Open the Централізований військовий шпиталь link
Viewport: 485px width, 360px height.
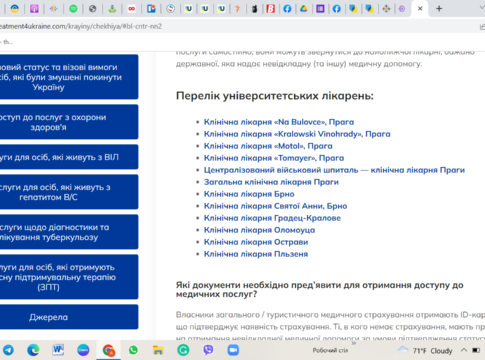click(x=334, y=170)
